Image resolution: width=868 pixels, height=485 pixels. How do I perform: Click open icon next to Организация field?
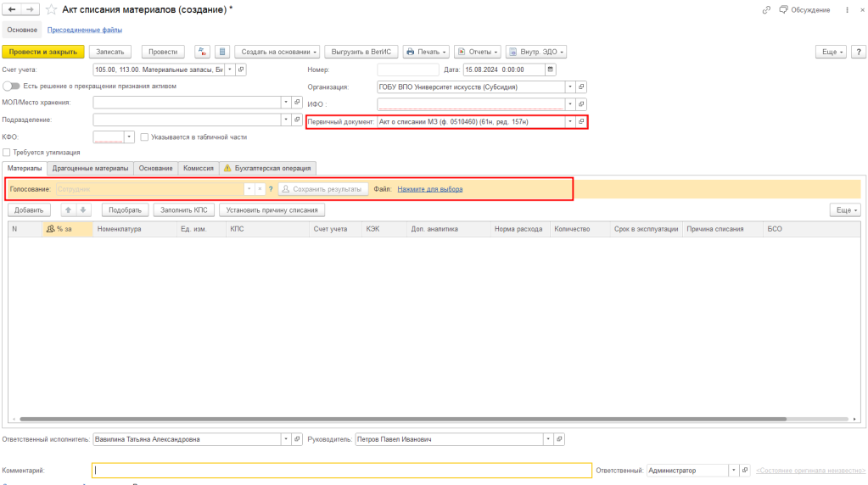pyautogui.click(x=581, y=86)
